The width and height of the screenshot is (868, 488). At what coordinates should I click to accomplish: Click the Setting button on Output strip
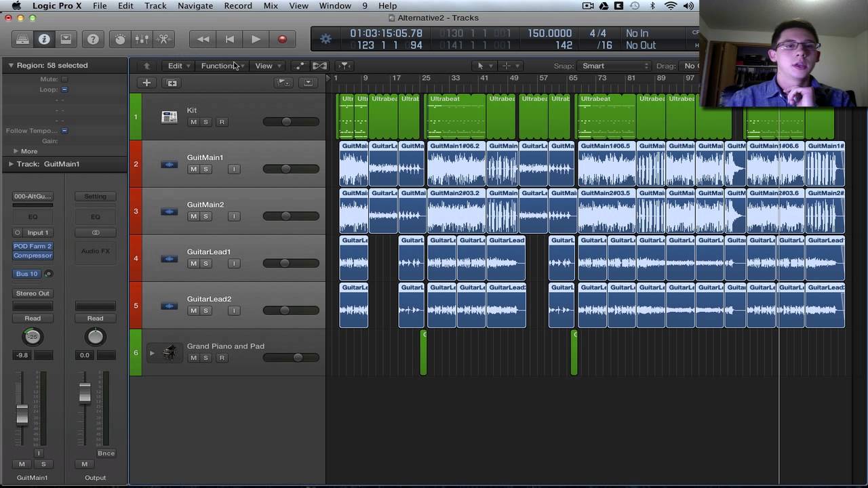[95, 197]
